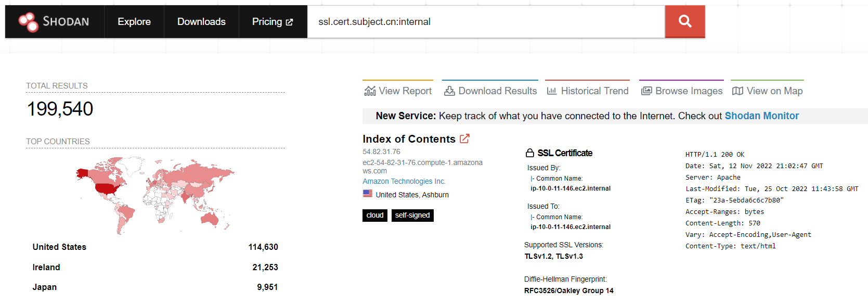868x303 pixels.
Task: Open the View Report tab
Action: [398, 91]
